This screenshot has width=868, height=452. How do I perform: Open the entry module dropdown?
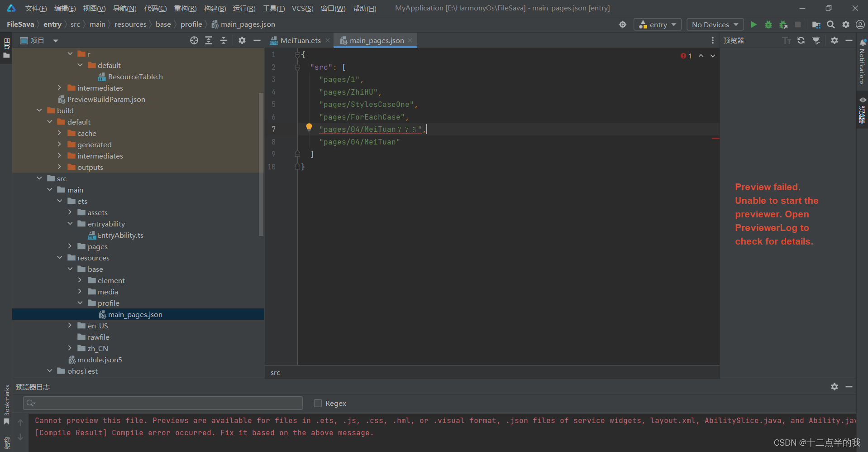(x=657, y=24)
